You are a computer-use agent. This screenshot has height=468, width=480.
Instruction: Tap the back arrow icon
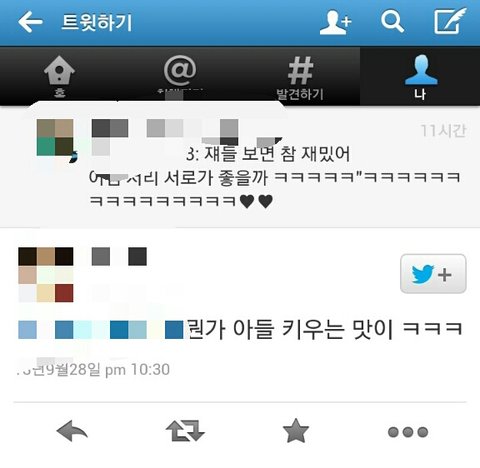(x=30, y=22)
